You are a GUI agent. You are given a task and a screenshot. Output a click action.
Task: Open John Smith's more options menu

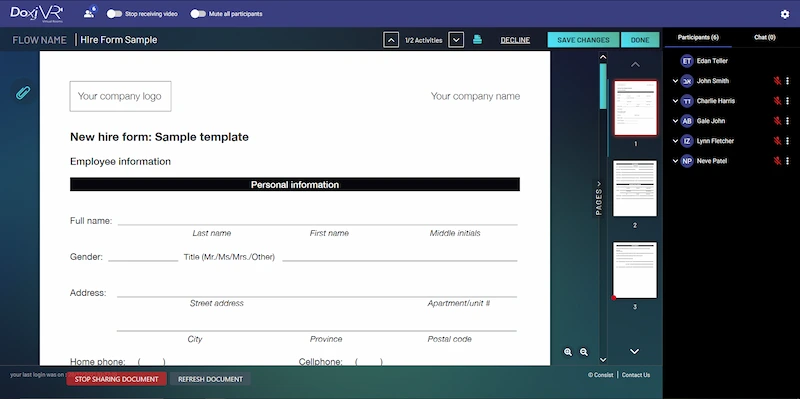pyautogui.click(x=788, y=81)
